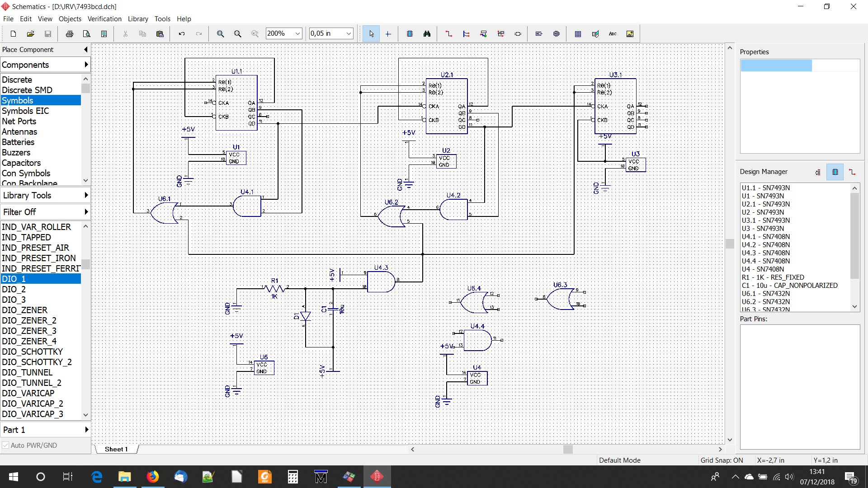
Task: Toggle components view in Design Manager
Action: [835, 172]
